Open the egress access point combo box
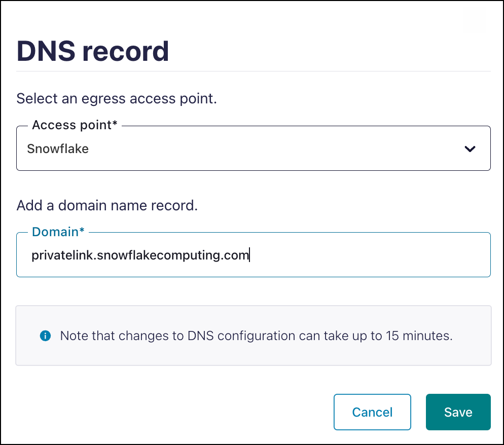The height and width of the screenshot is (445, 504). [x=254, y=149]
